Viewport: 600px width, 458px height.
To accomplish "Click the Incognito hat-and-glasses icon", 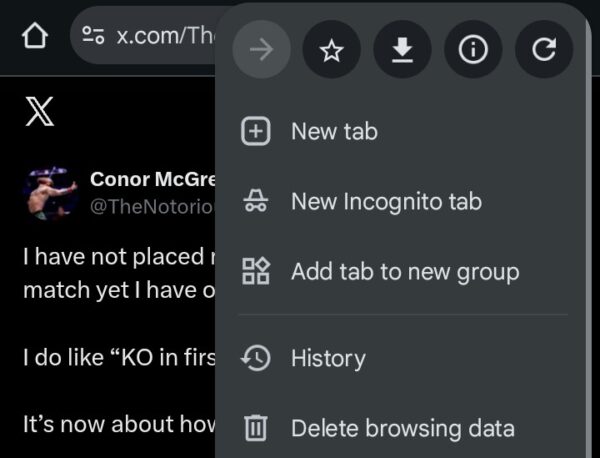I will pyautogui.click(x=256, y=201).
